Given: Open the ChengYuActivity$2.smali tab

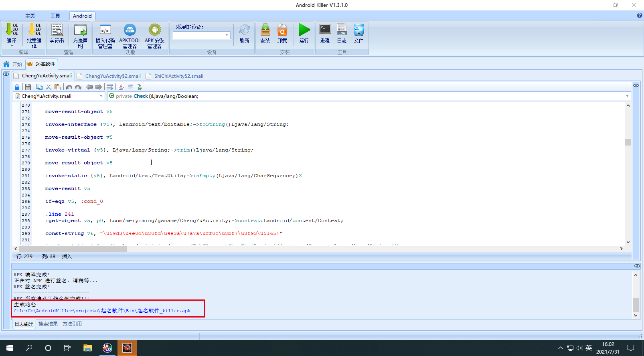Looking at the screenshot, I should click(x=109, y=76).
